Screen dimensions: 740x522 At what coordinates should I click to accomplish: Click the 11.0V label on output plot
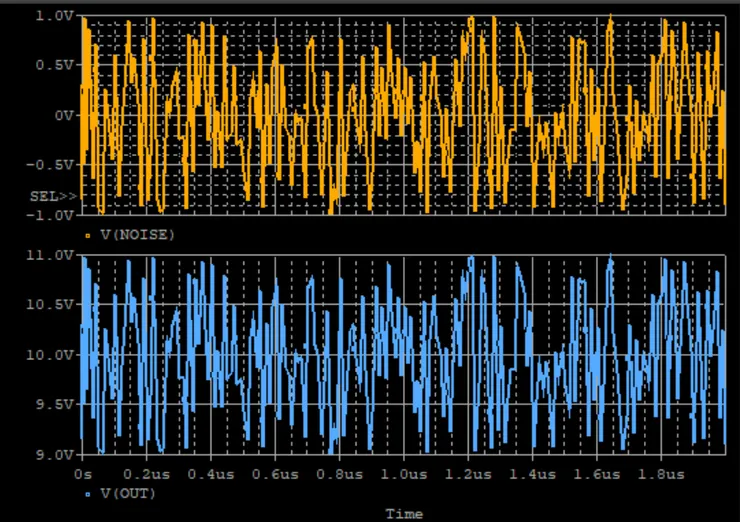[50, 255]
